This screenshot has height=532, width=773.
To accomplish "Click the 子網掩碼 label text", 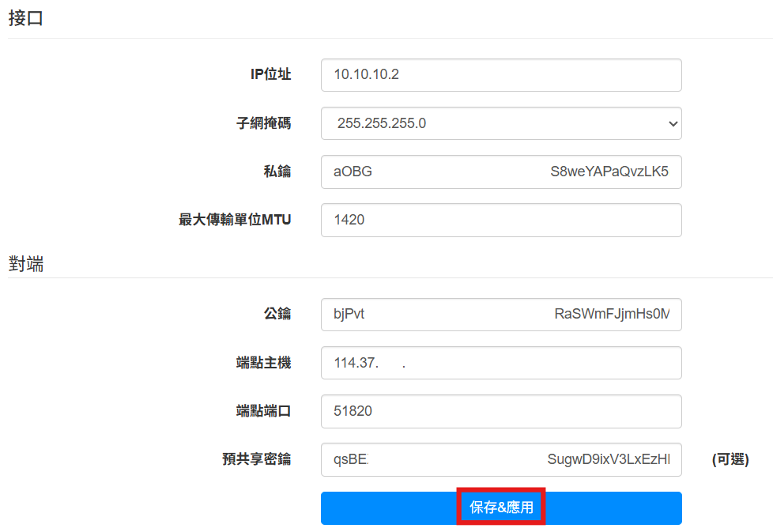I will pyautogui.click(x=264, y=123).
